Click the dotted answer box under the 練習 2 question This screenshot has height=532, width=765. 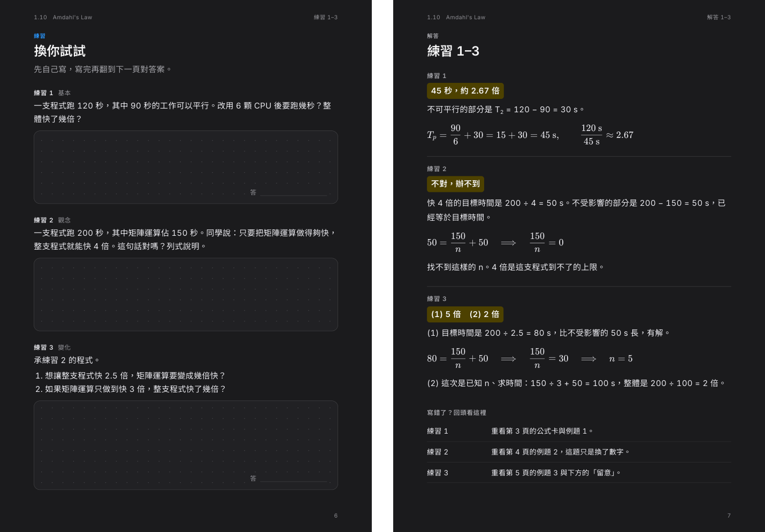tap(186, 294)
